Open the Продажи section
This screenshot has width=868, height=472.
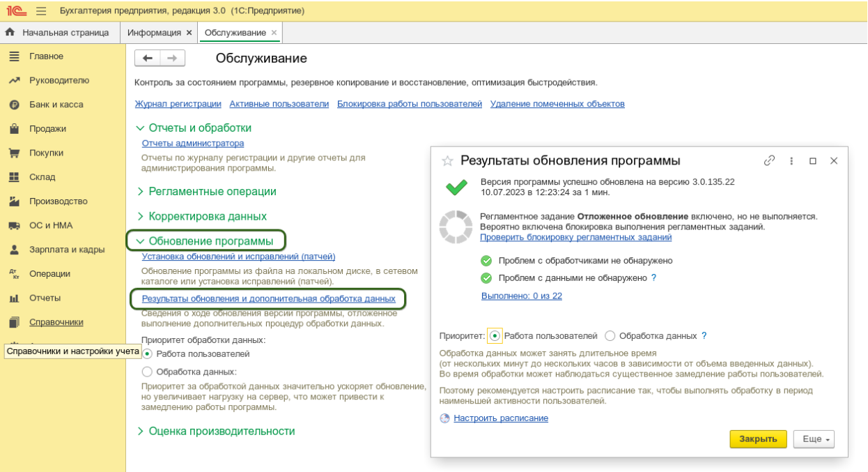47,128
